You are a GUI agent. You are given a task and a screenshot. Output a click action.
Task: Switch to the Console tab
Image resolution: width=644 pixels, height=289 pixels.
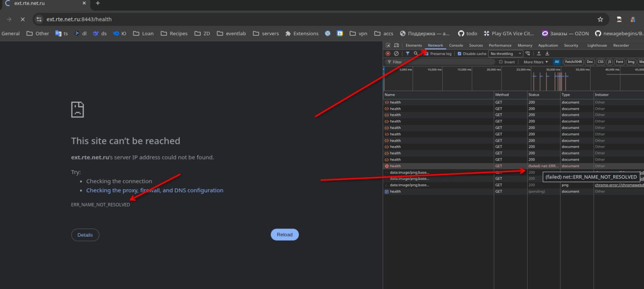[x=456, y=45]
